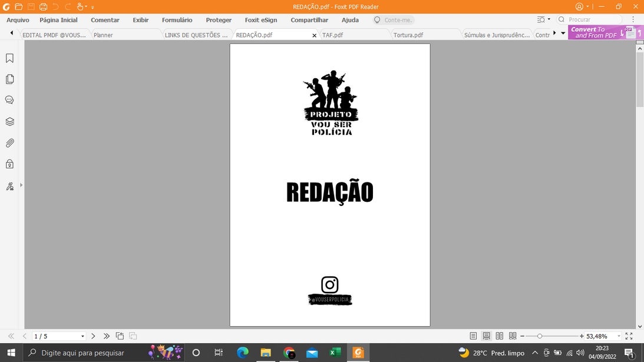Viewport: 644px width, 362px height.
Task: Switch to LINKS DE QUESTÕES document tab
Action: 197,35
